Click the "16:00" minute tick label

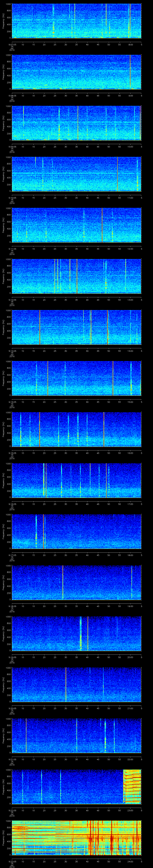[130, 453]
